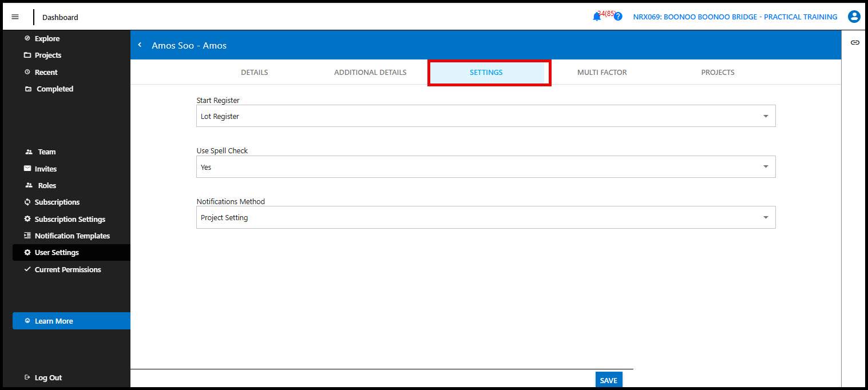Screen dimensions: 868x390
Task: Open the user profile avatar icon
Action: (x=854, y=17)
